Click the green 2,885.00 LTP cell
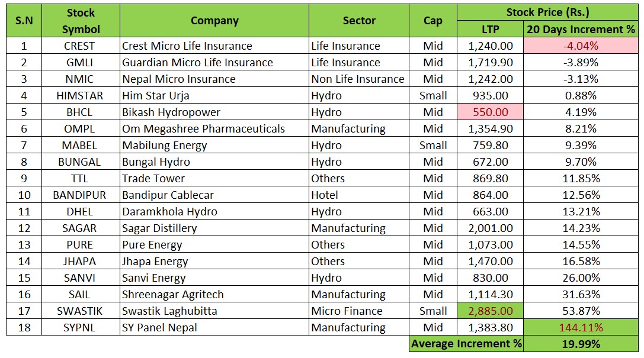 [490, 311]
